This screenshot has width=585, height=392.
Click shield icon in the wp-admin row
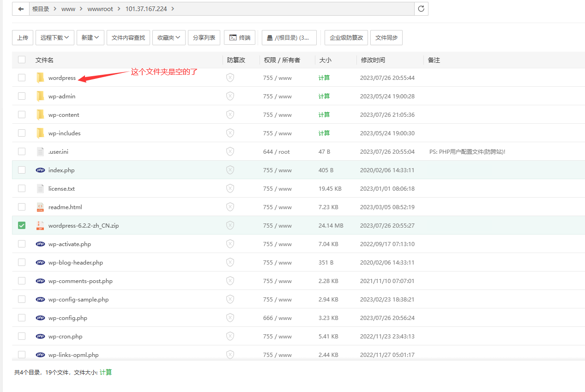[230, 96]
